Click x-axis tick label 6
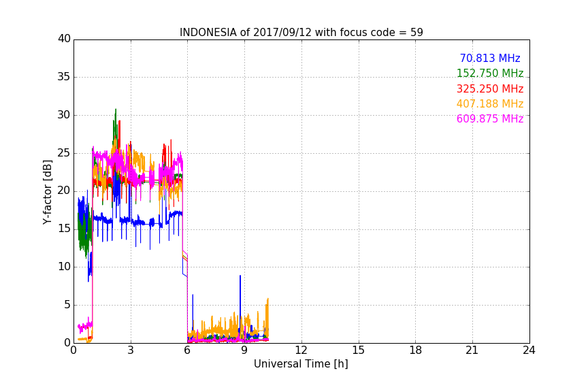The width and height of the screenshot is (588, 392). coord(188,350)
